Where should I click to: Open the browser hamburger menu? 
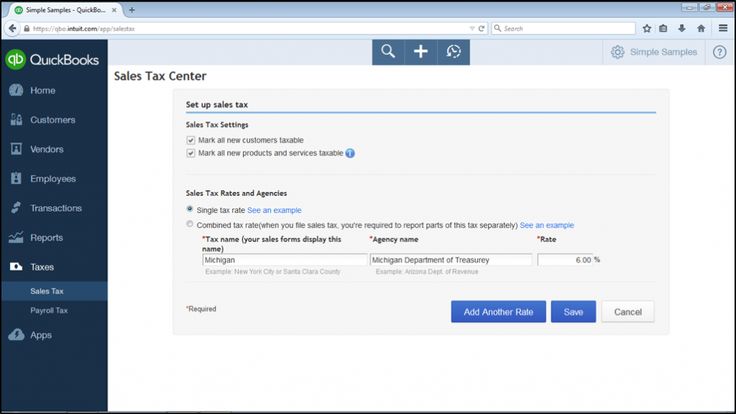(723, 29)
